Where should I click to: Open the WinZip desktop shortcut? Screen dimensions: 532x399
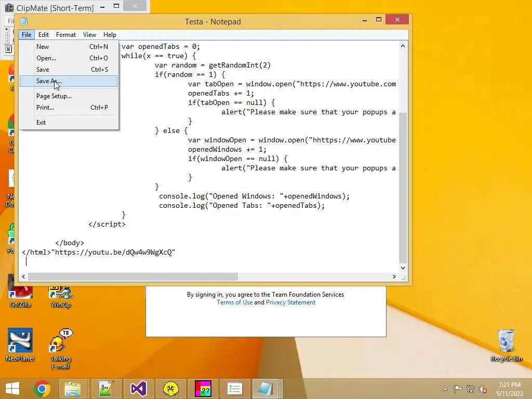click(x=60, y=297)
